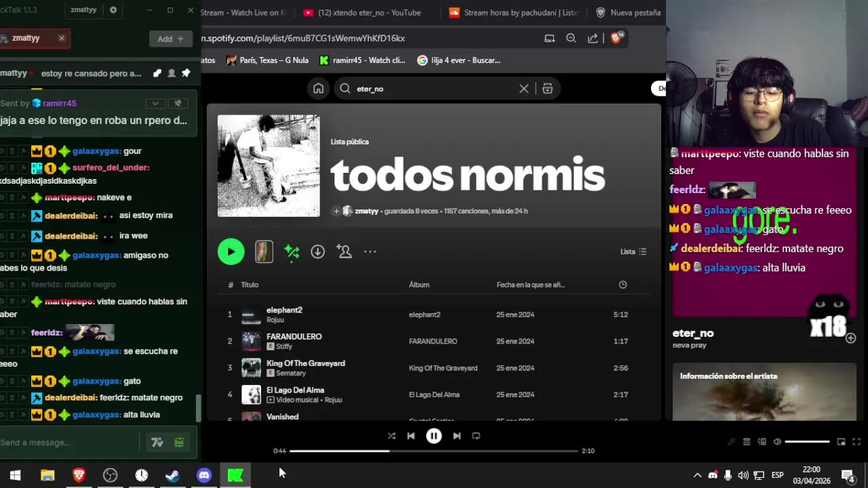Switch to Stream horas by pachudani tab
This screenshot has width=868, height=488.
pyautogui.click(x=514, y=12)
